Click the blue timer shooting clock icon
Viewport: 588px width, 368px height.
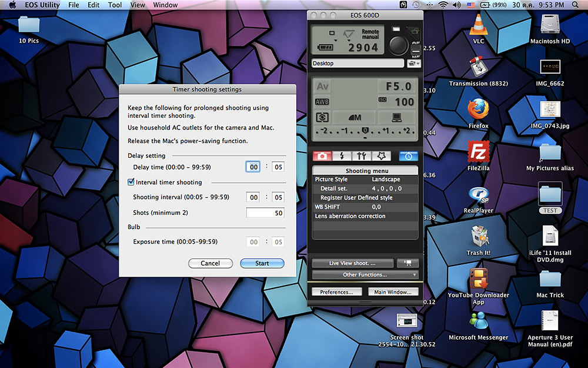409,156
